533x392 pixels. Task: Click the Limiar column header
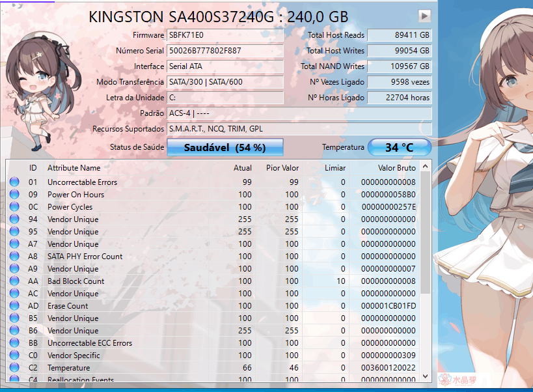335,168
